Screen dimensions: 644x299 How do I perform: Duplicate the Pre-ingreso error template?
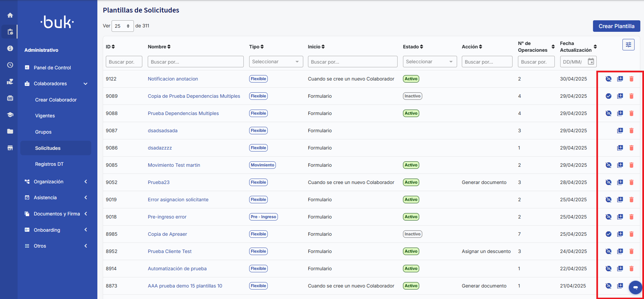620,217
